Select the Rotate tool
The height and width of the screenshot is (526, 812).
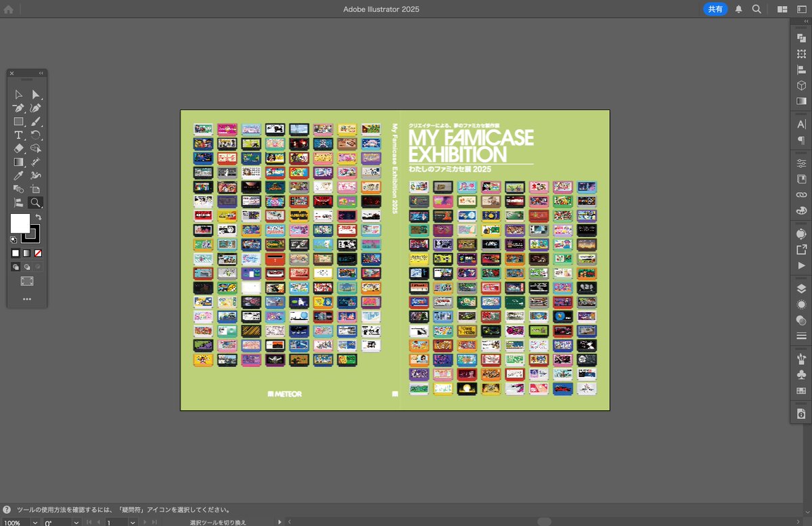click(35, 135)
